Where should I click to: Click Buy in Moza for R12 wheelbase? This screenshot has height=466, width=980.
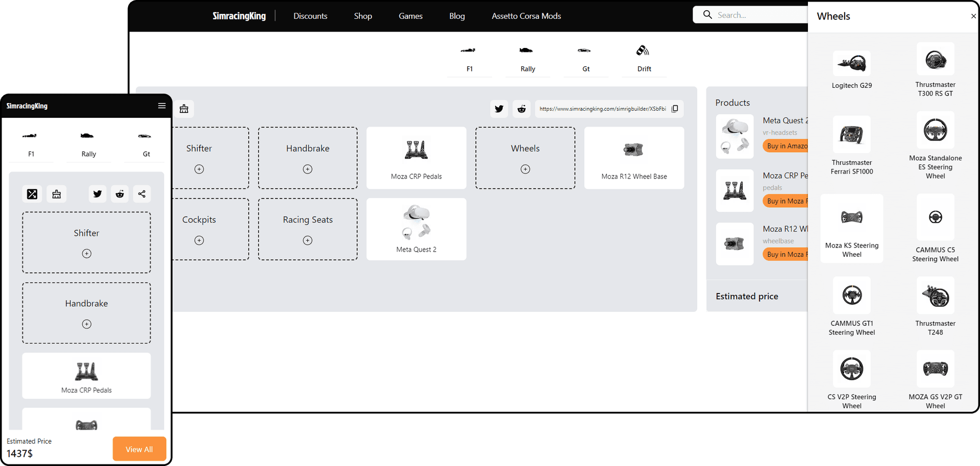786,254
